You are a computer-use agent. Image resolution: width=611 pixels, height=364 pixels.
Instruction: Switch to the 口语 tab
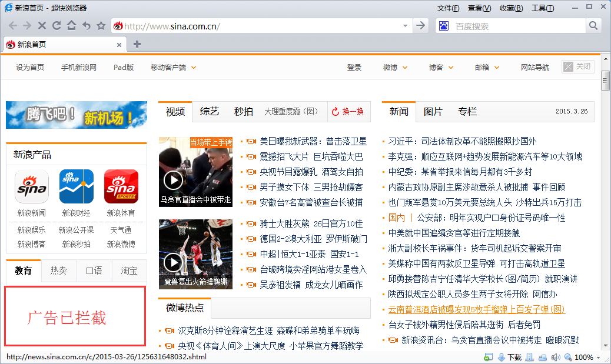click(x=94, y=271)
